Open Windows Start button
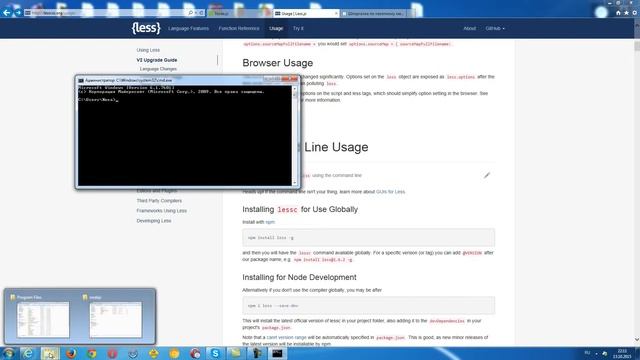 pyautogui.click(x=8, y=353)
